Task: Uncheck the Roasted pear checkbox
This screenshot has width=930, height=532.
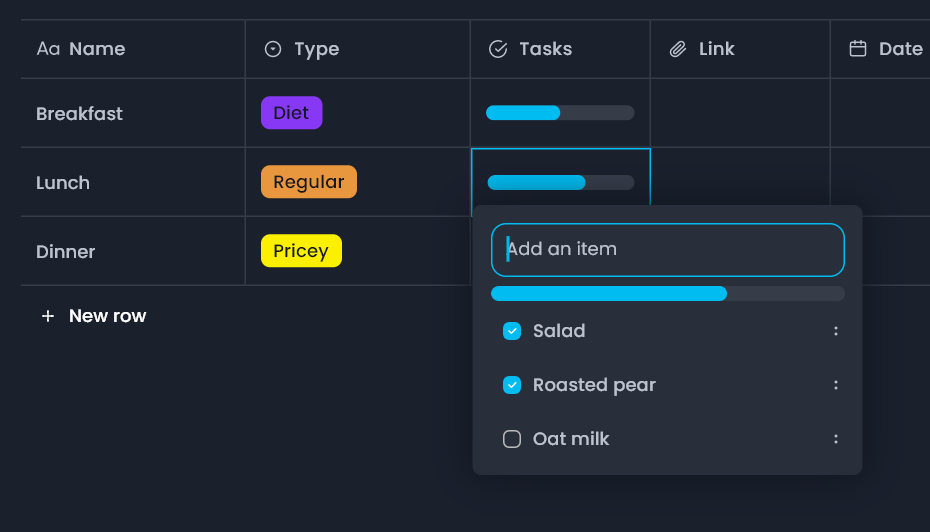Action: [x=512, y=385]
